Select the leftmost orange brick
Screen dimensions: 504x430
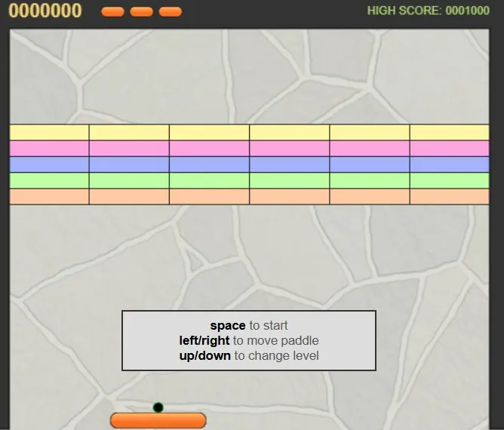[49, 196]
